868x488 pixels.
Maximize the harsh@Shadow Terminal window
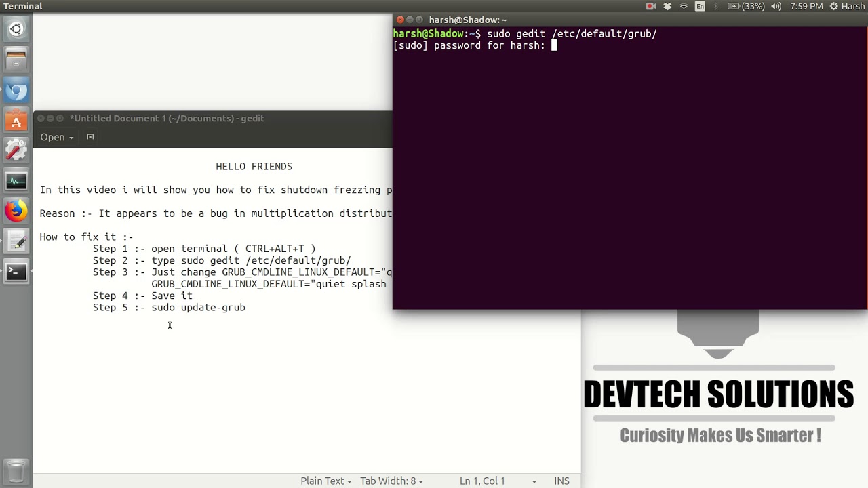coord(419,20)
